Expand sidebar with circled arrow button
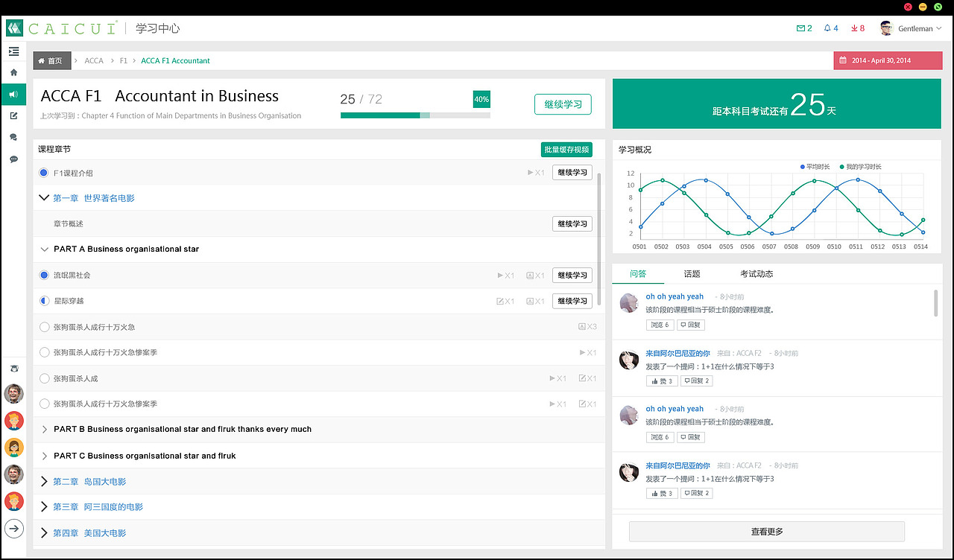Image resolution: width=954 pixels, height=560 pixels. point(13,529)
